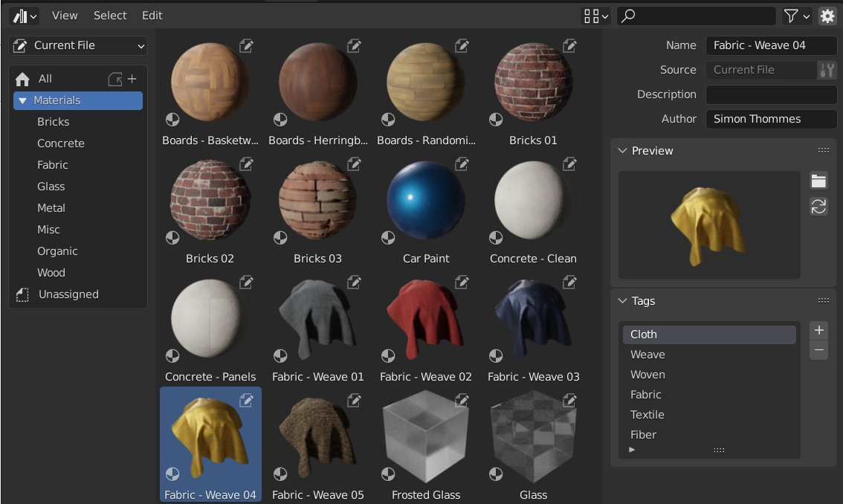Image resolution: width=843 pixels, height=504 pixels.
Task: Click edit icon on Car Paint
Action: [x=462, y=164]
